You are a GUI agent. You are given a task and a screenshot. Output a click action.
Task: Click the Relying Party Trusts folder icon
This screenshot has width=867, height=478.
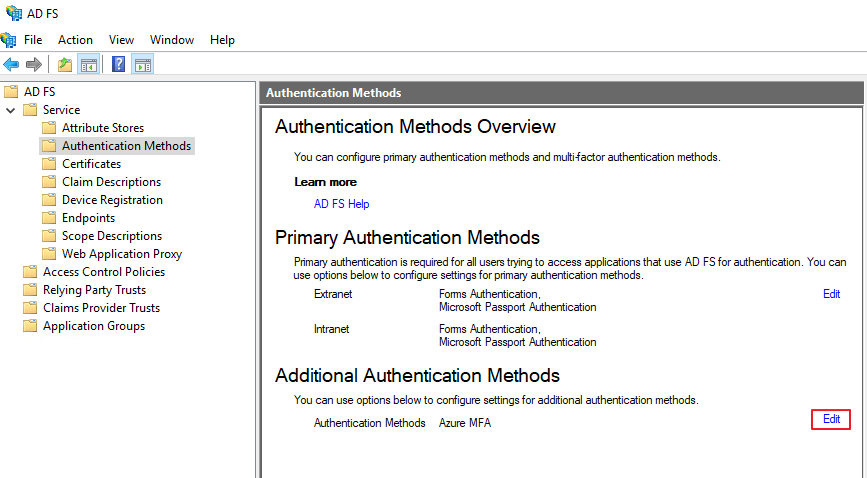30,290
